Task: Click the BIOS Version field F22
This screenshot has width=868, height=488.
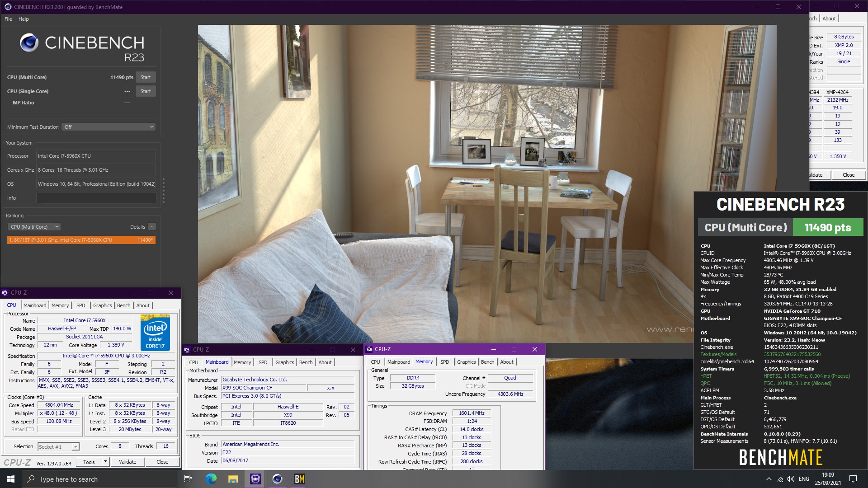Action: coord(288,453)
